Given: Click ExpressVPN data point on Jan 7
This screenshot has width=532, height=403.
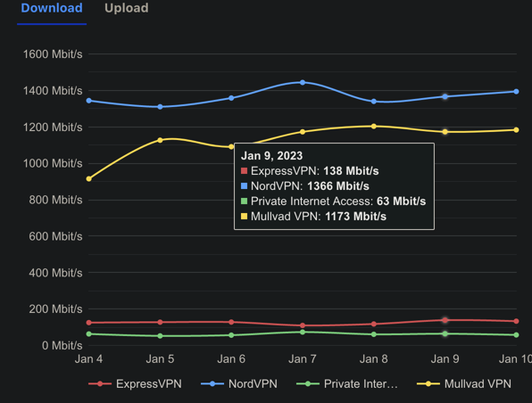Looking at the screenshot, I should (303, 325).
